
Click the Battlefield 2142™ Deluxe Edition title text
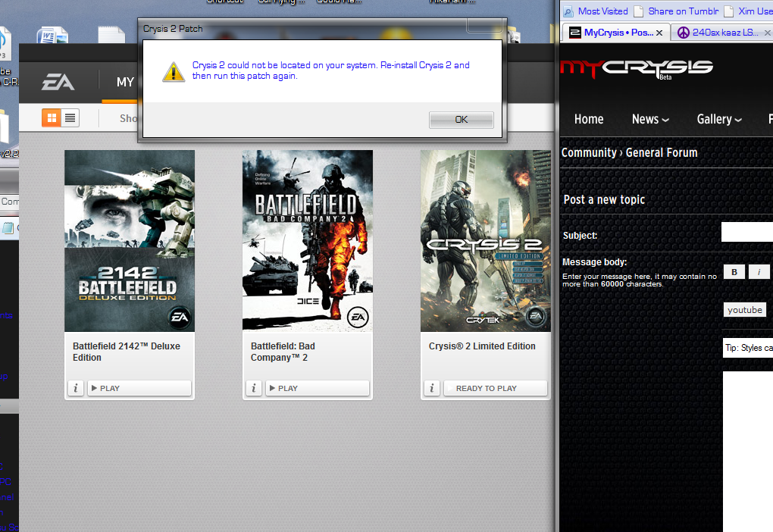click(x=127, y=352)
